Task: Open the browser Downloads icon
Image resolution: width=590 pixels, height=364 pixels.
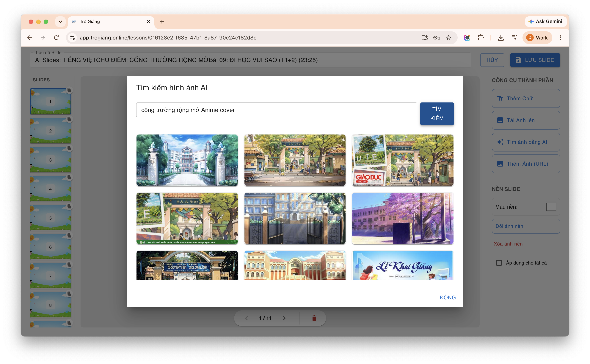Action: coord(501,38)
